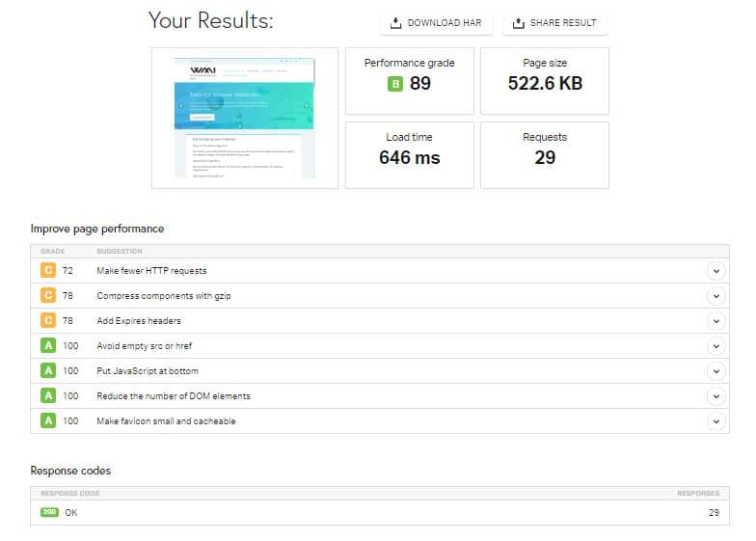This screenshot has width=756, height=541.
Task: Click the Requests 29 value card
Action: [x=545, y=155]
